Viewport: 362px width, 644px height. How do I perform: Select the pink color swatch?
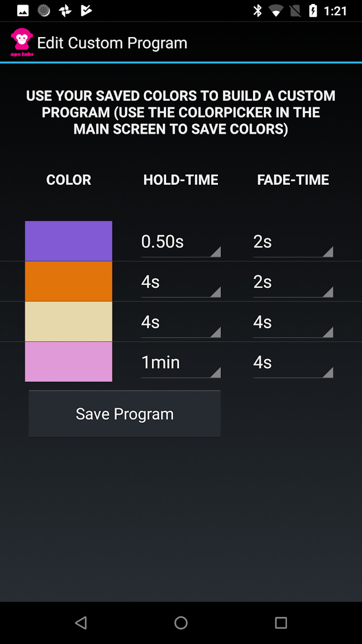coord(69,362)
